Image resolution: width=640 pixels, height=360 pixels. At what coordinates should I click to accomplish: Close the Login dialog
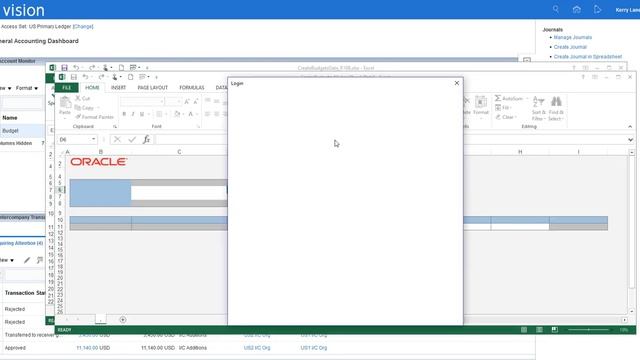[x=457, y=83]
